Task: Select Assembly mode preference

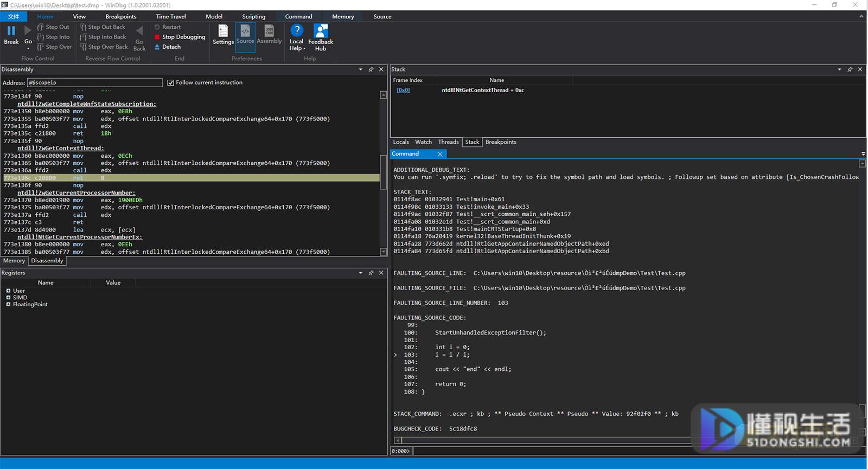Action: tap(269, 34)
